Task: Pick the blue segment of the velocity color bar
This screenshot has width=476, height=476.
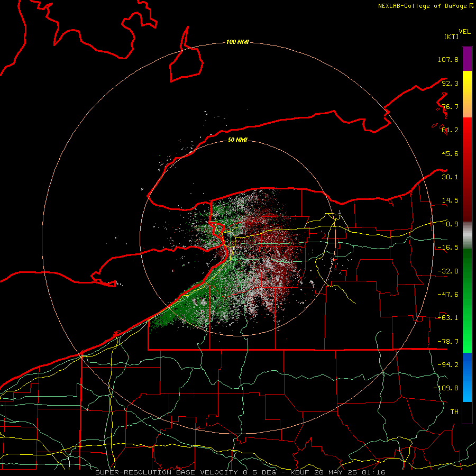Action: (x=467, y=377)
